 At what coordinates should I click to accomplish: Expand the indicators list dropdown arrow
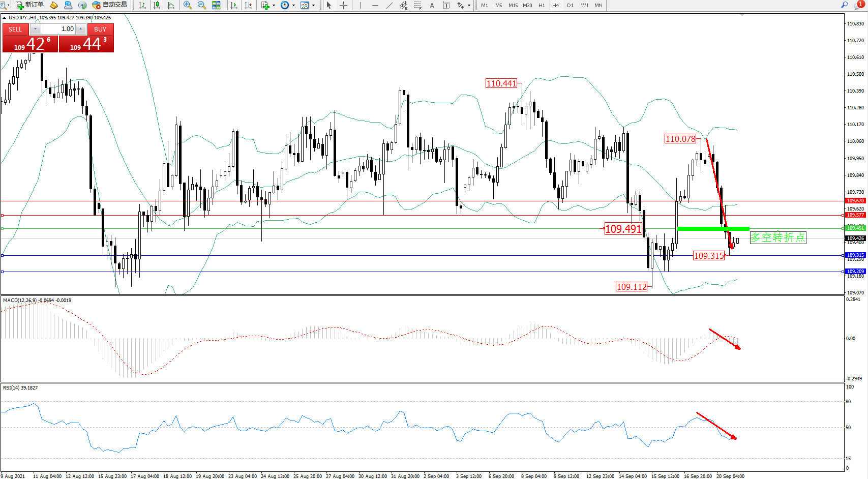click(x=274, y=5)
